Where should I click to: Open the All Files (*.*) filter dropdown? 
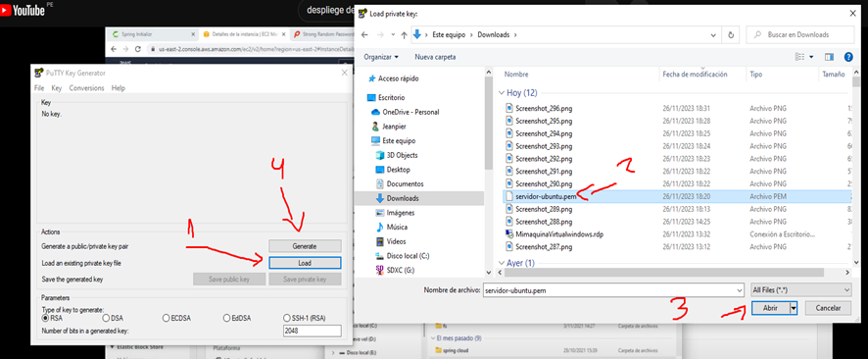(x=801, y=289)
